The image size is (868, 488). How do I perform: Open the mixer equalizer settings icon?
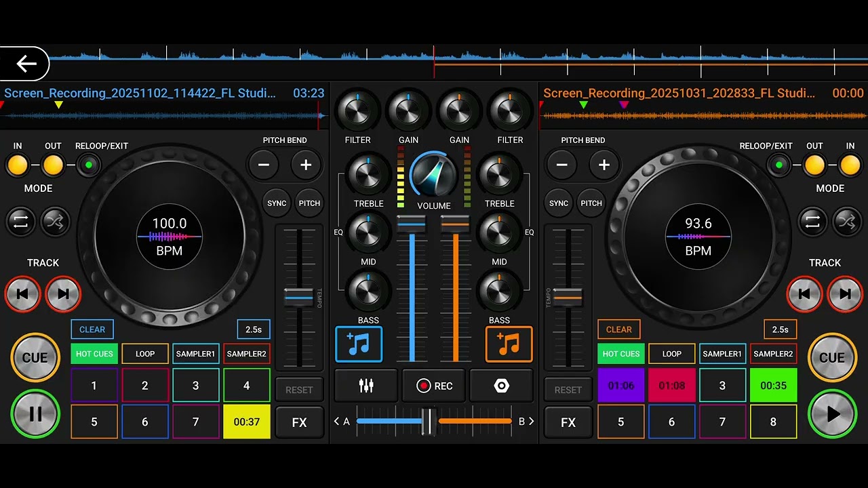click(366, 386)
